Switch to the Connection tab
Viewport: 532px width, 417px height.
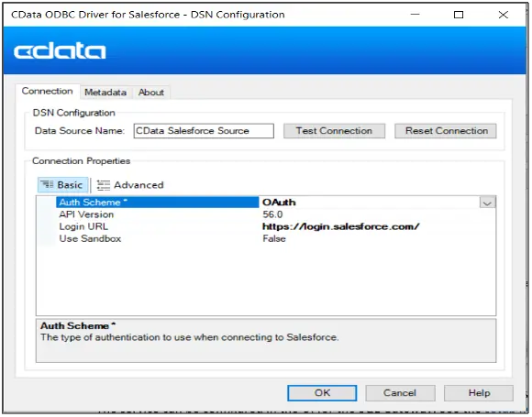coord(47,92)
